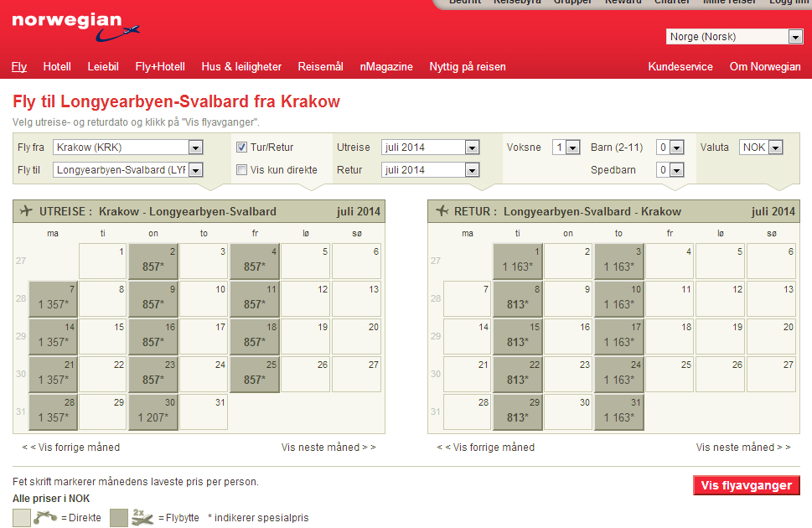Open the Reisemål menu
812x528 pixels.
pyautogui.click(x=321, y=66)
